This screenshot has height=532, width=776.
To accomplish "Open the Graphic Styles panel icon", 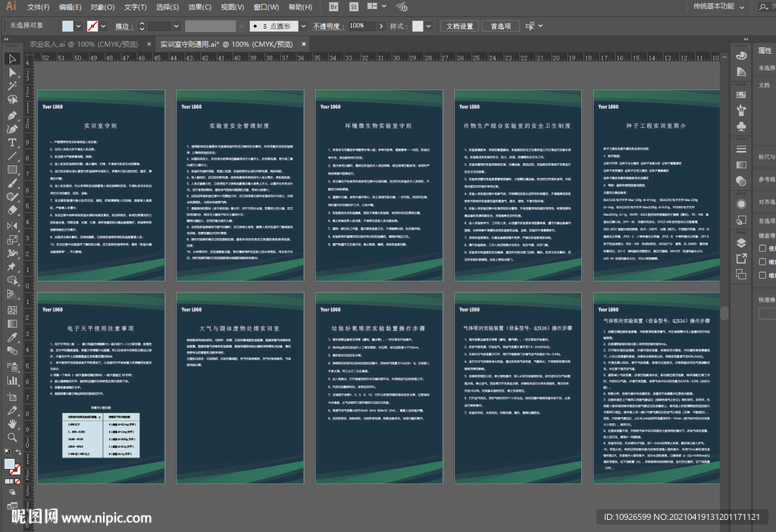I will [741, 220].
